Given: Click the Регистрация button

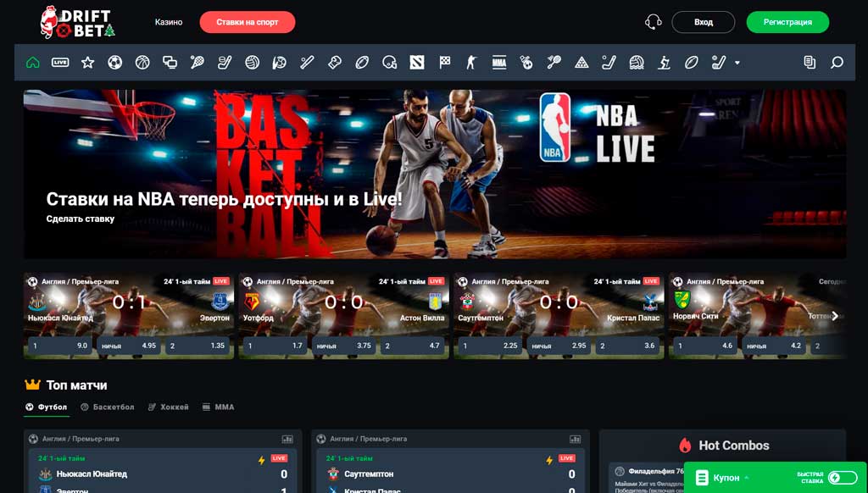Looking at the screenshot, I should [x=787, y=22].
